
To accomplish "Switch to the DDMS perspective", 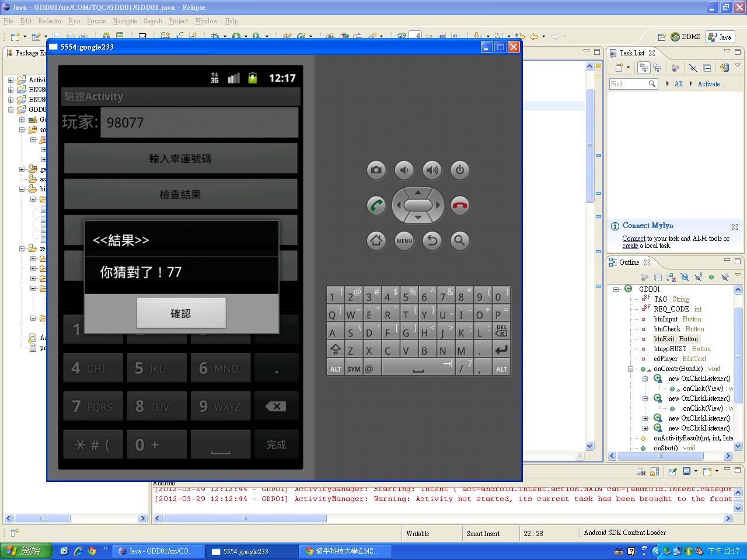I will tap(686, 37).
